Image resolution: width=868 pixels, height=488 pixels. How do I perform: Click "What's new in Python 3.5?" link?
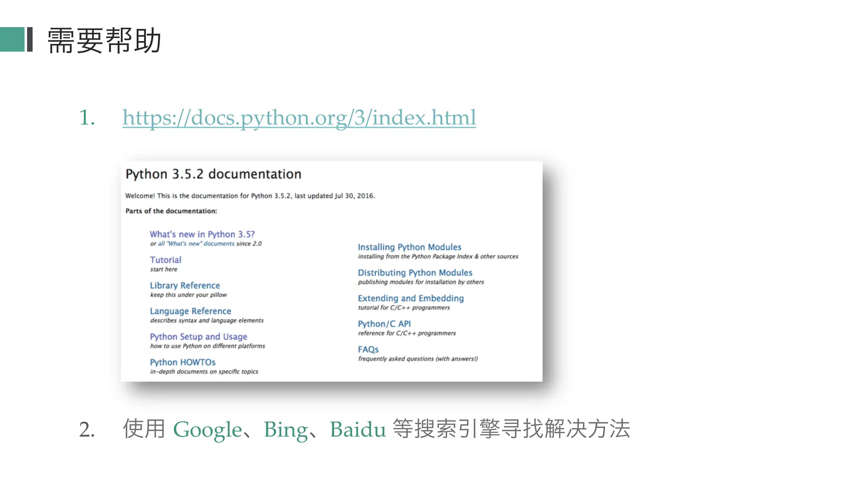pos(202,234)
